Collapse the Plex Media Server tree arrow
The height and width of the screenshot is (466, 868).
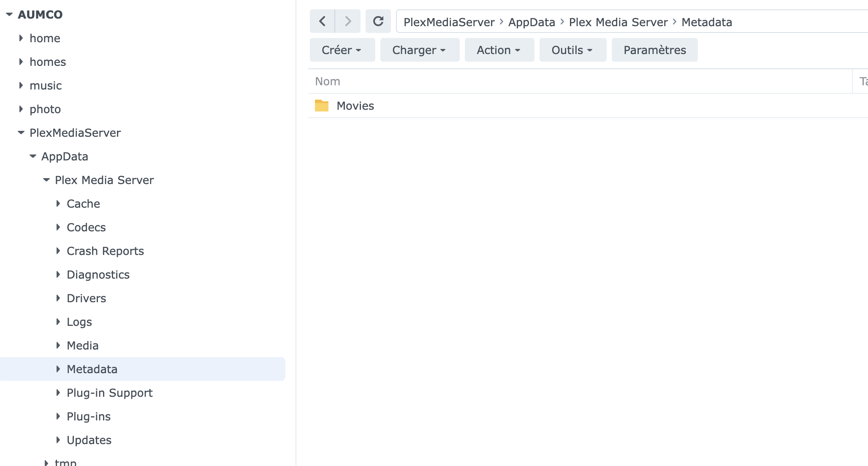(x=46, y=180)
